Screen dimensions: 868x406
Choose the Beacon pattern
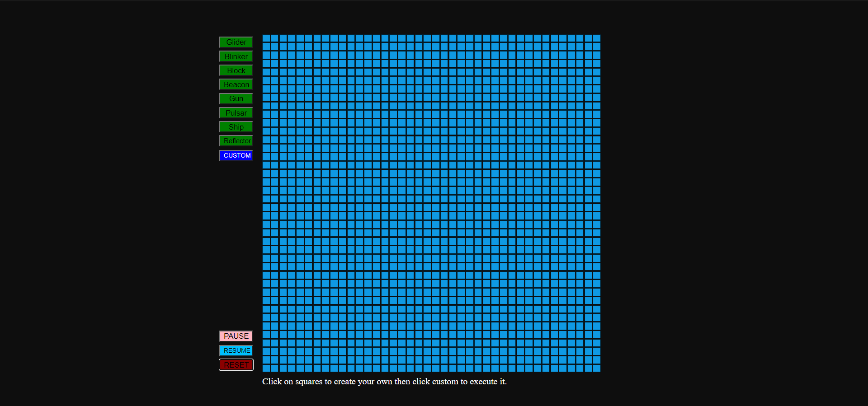236,84
